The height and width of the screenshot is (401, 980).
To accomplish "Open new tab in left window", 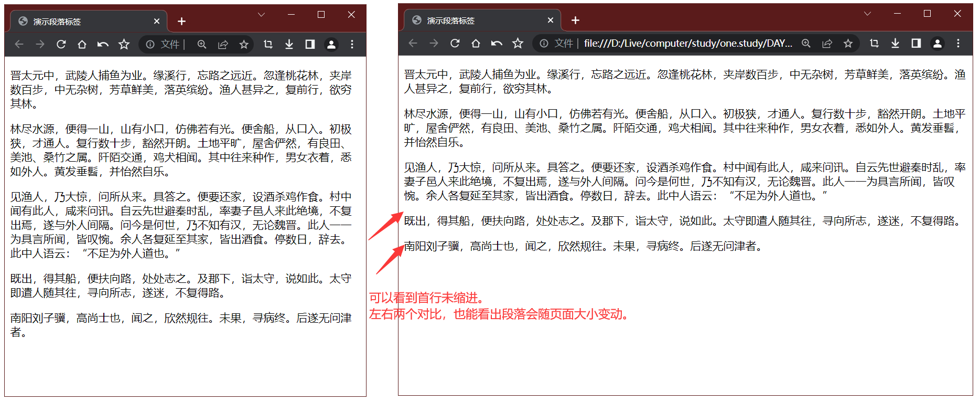I will 181,22.
